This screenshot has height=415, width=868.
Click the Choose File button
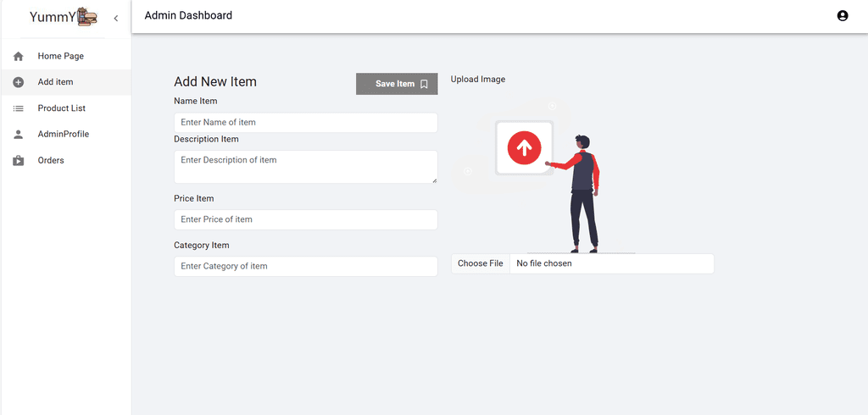point(481,263)
